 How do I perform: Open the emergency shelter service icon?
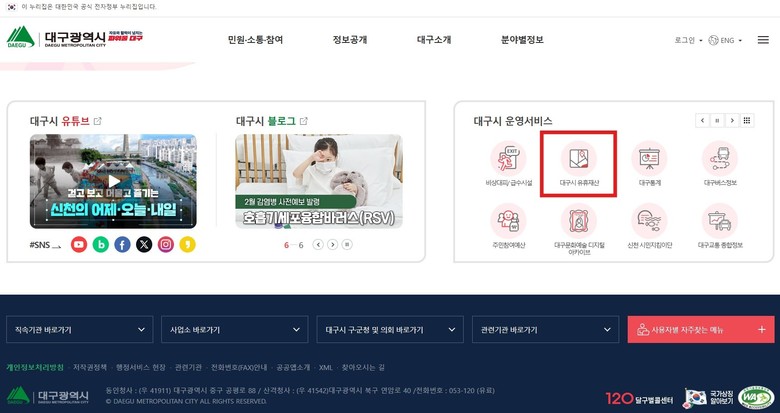click(508, 164)
